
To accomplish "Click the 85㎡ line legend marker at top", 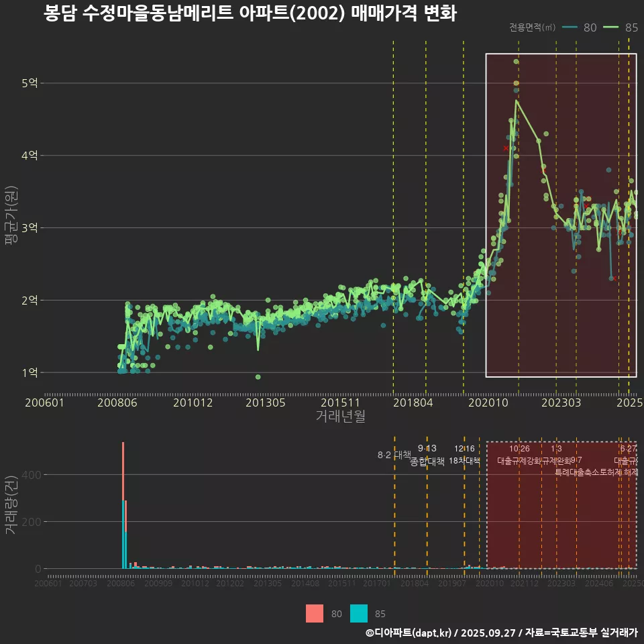I will [x=611, y=28].
